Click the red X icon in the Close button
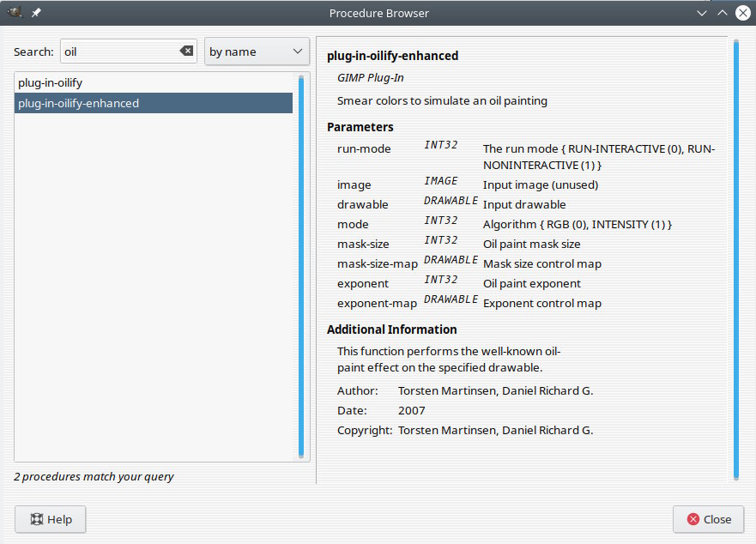 pyautogui.click(x=693, y=519)
